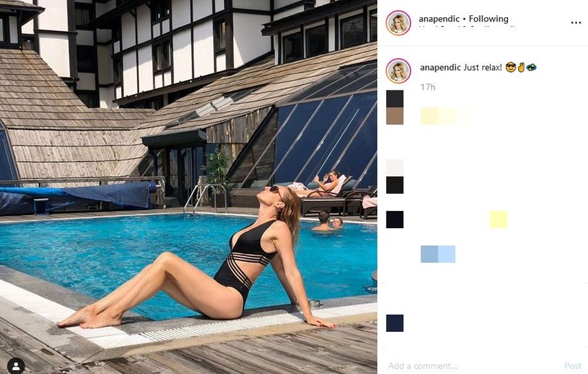The width and height of the screenshot is (588, 374).
Task: Click the first commenter's dark avatar
Action: pos(395,99)
